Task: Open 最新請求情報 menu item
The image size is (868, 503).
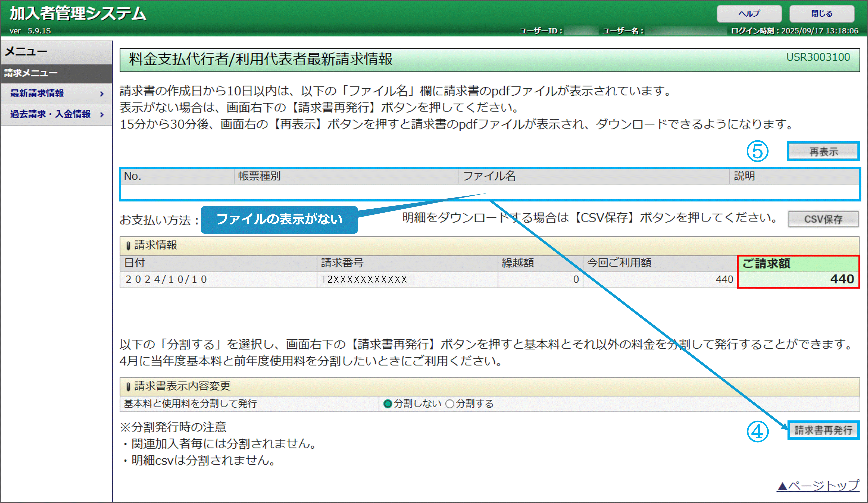Action: (37, 93)
